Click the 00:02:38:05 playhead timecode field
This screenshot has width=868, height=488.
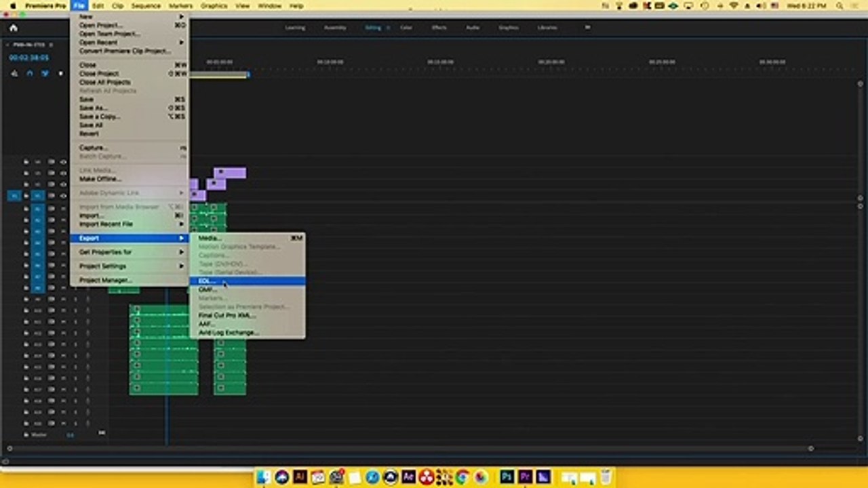28,58
